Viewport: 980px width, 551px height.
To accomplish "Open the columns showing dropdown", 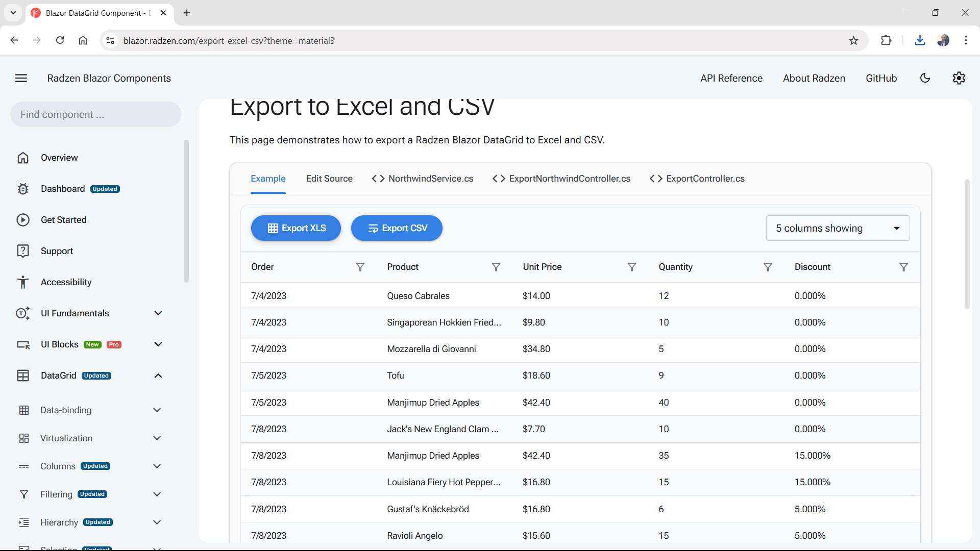I will pyautogui.click(x=838, y=228).
